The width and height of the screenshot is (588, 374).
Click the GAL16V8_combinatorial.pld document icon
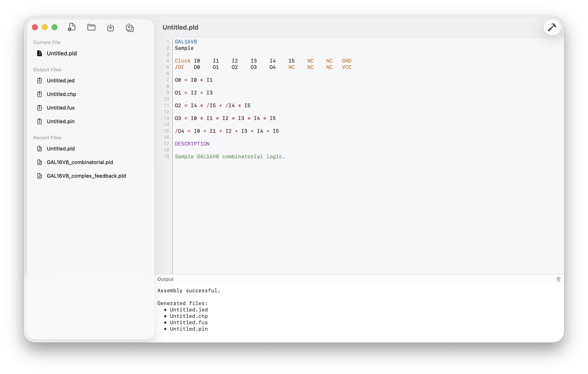click(40, 162)
